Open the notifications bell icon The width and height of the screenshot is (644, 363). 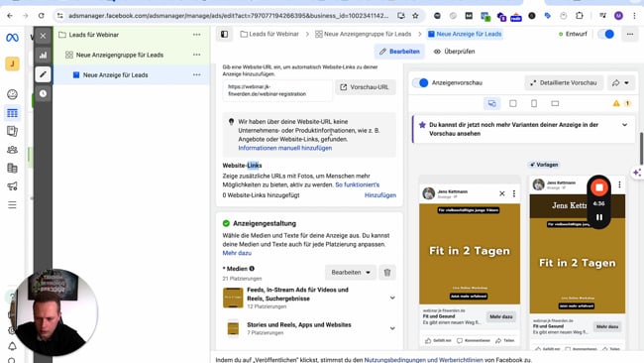tap(12, 346)
